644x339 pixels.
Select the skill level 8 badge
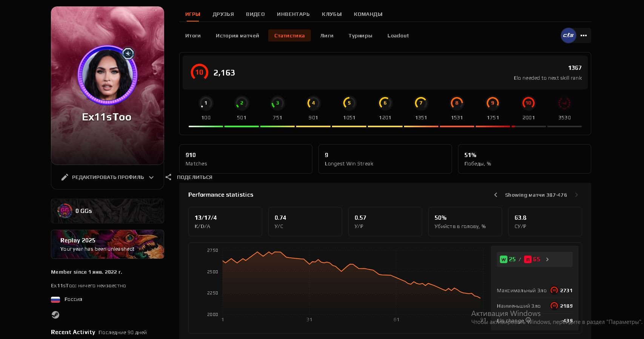(456, 103)
